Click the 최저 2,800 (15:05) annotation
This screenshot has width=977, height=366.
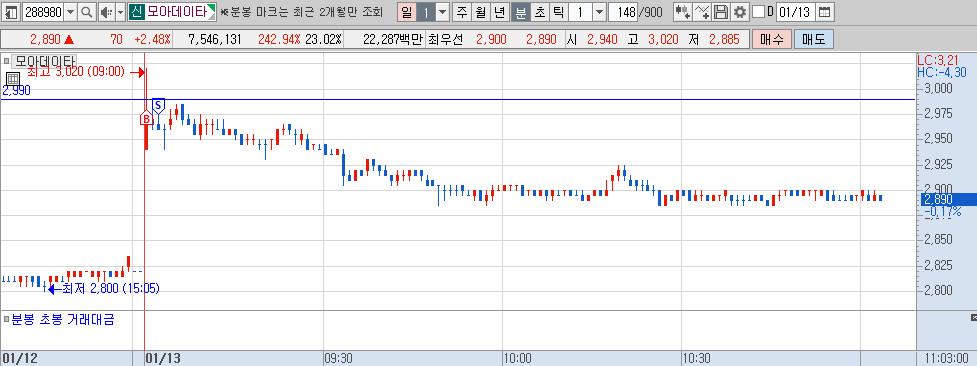click(110, 289)
